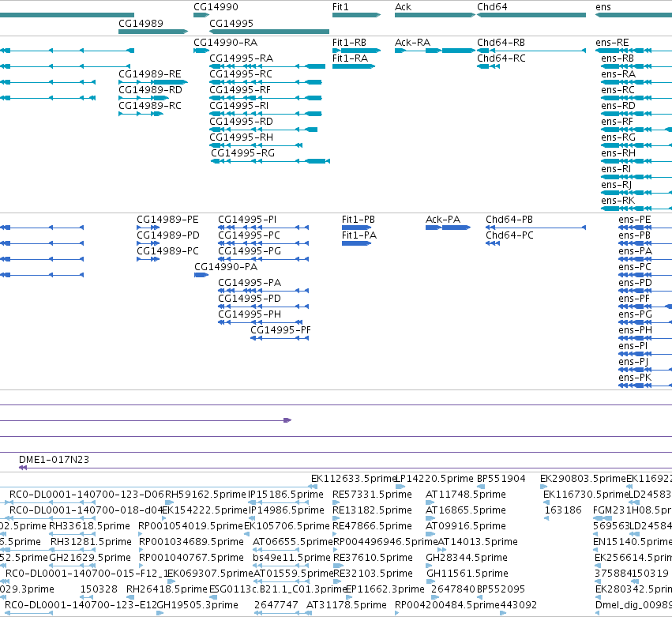Open EST GH28344.5prime
The image size is (672, 617).
click(466, 558)
